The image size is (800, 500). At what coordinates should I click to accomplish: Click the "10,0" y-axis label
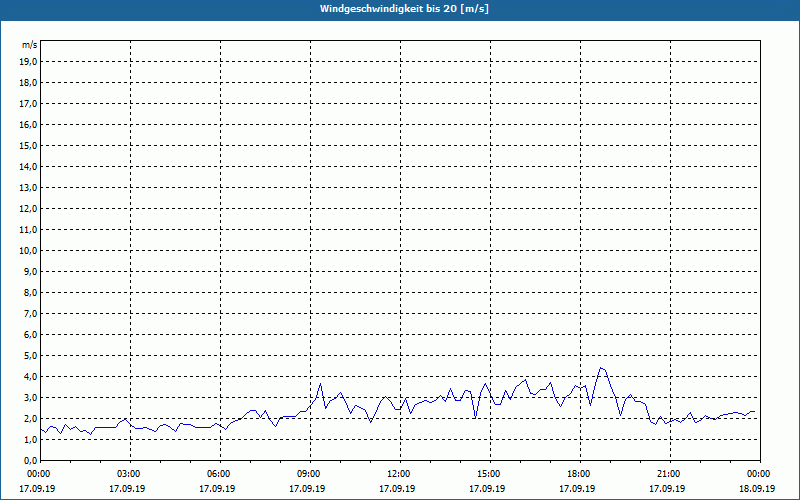click(29, 251)
